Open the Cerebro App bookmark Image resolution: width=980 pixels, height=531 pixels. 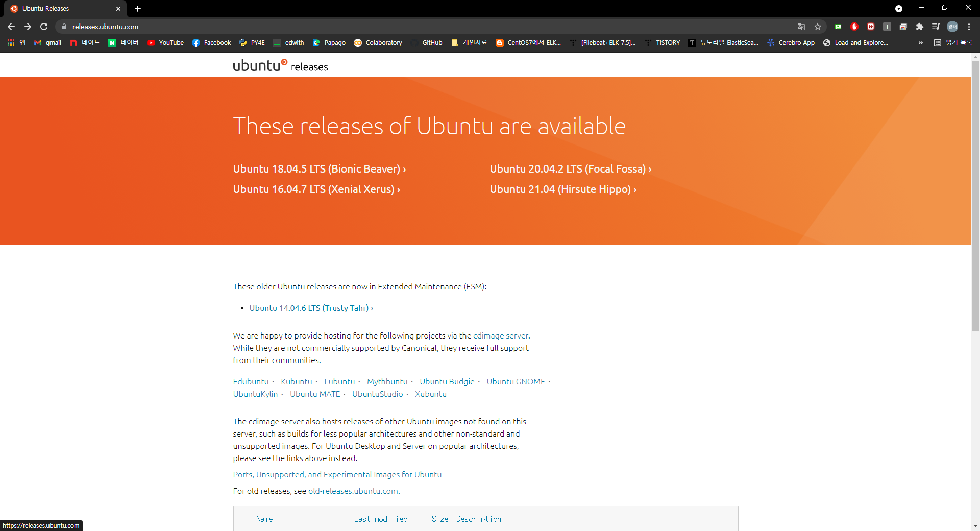coord(791,43)
